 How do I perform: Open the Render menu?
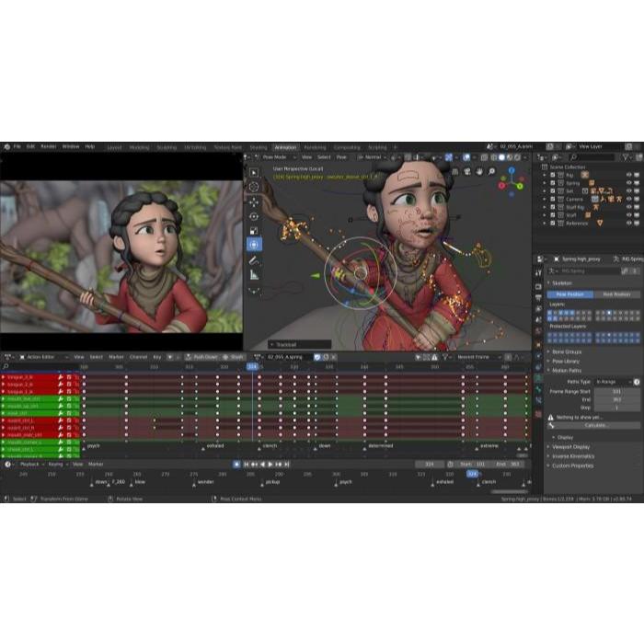(x=48, y=146)
